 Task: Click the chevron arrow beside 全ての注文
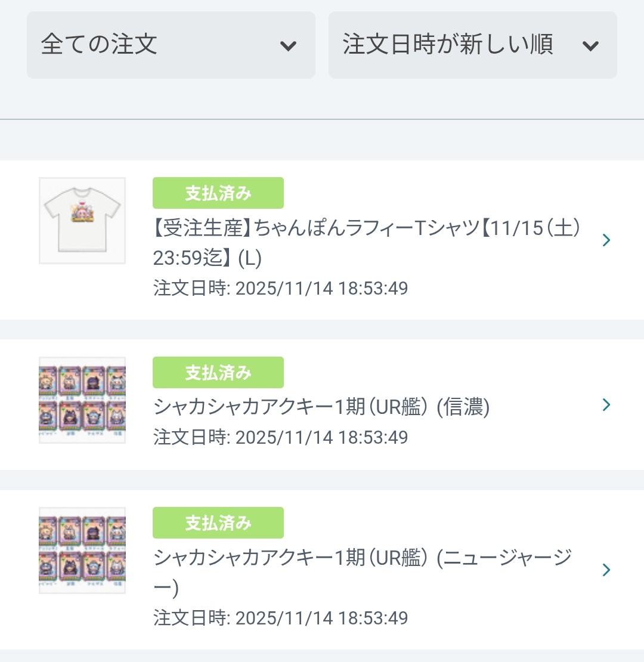click(289, 46)
